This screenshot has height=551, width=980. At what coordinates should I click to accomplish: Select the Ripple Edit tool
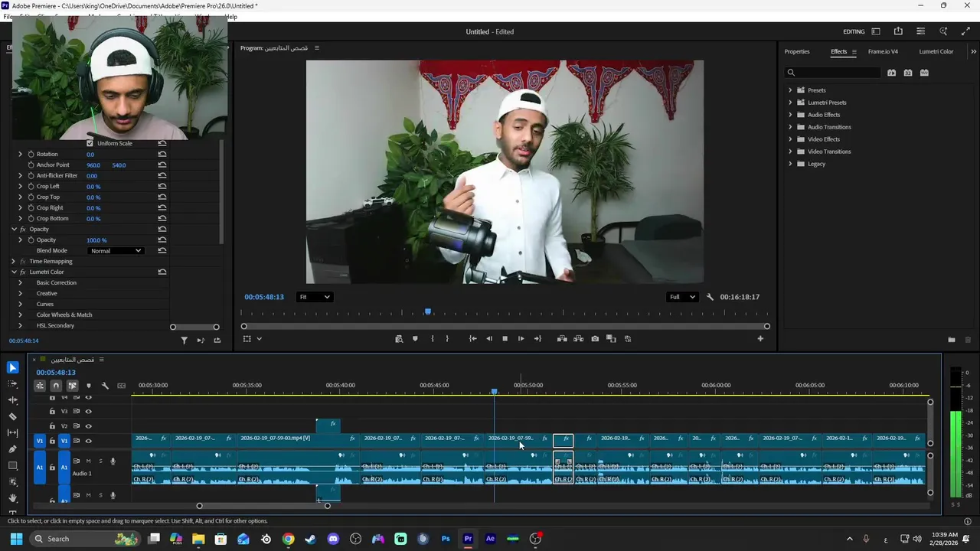pos(12,400)
